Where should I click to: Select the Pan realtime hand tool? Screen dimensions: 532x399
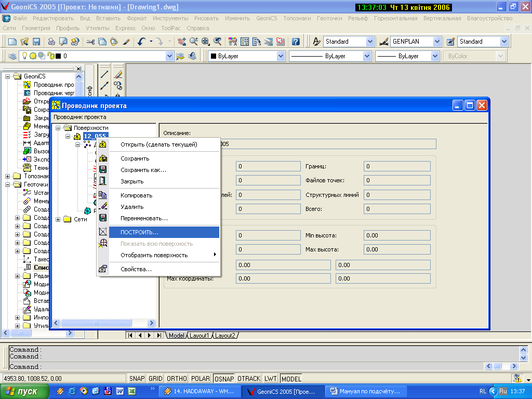(181, 42)
